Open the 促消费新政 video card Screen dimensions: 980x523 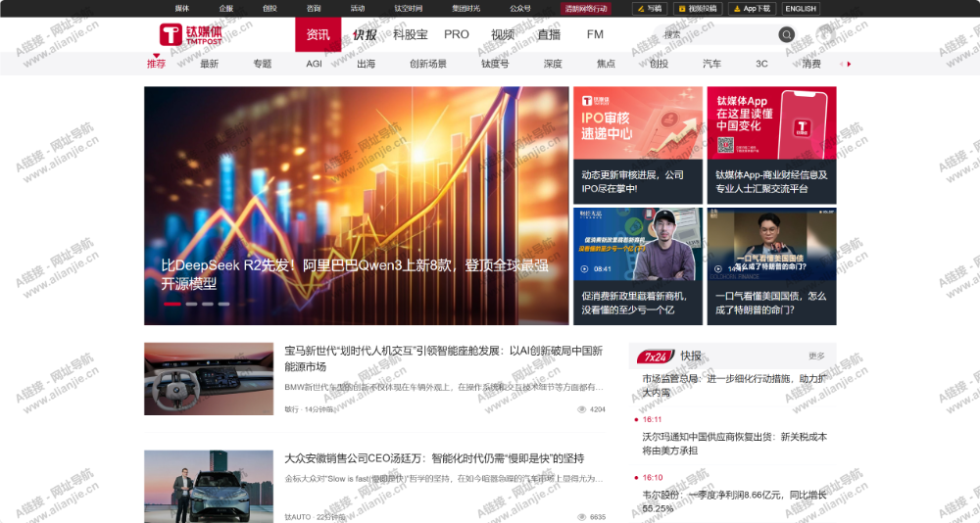tap(638, 266)
